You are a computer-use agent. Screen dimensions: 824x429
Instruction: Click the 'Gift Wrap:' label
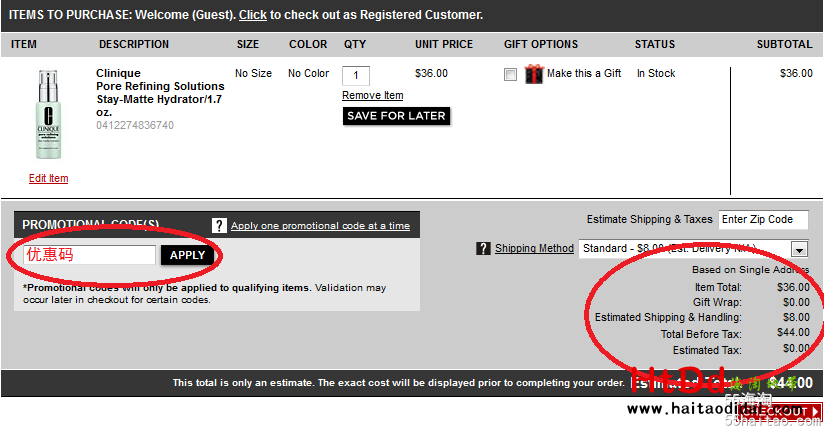click(717, 302)
